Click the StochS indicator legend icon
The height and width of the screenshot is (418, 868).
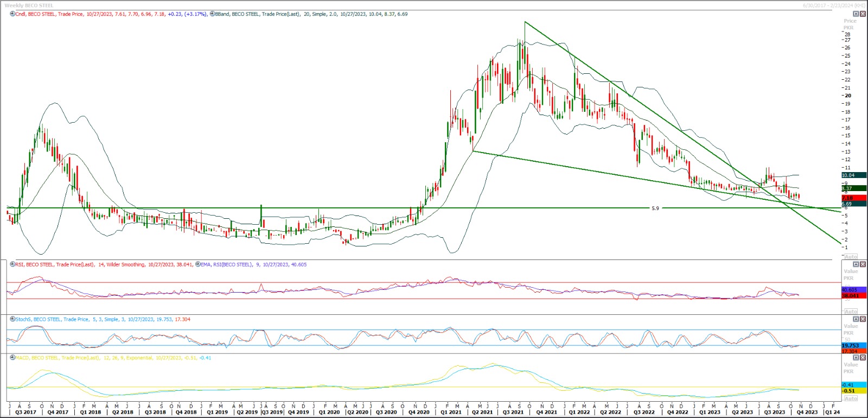(x=12, y=319)
